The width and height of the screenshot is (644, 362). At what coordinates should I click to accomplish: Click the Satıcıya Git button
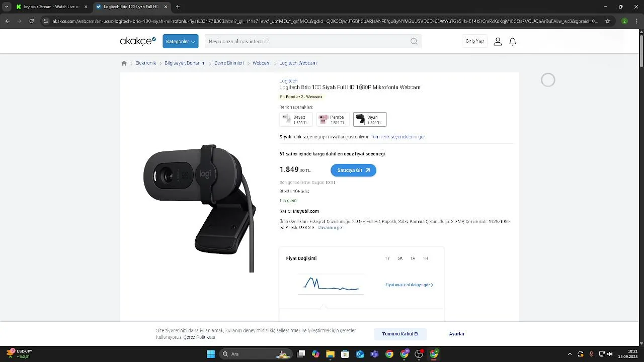(x=353, y=170)
